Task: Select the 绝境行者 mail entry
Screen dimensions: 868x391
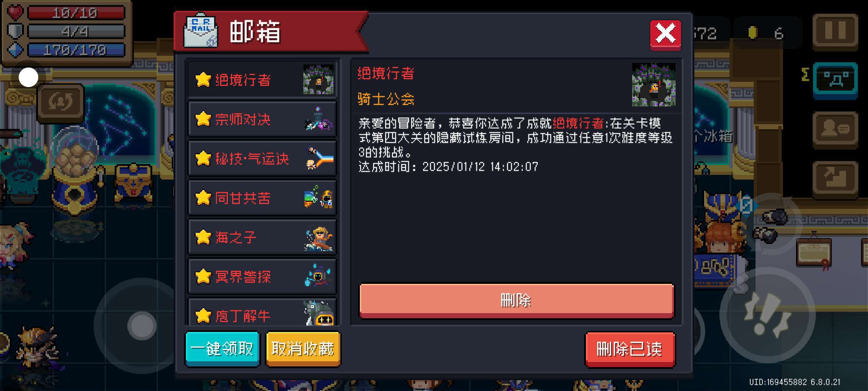Action: 263,80
